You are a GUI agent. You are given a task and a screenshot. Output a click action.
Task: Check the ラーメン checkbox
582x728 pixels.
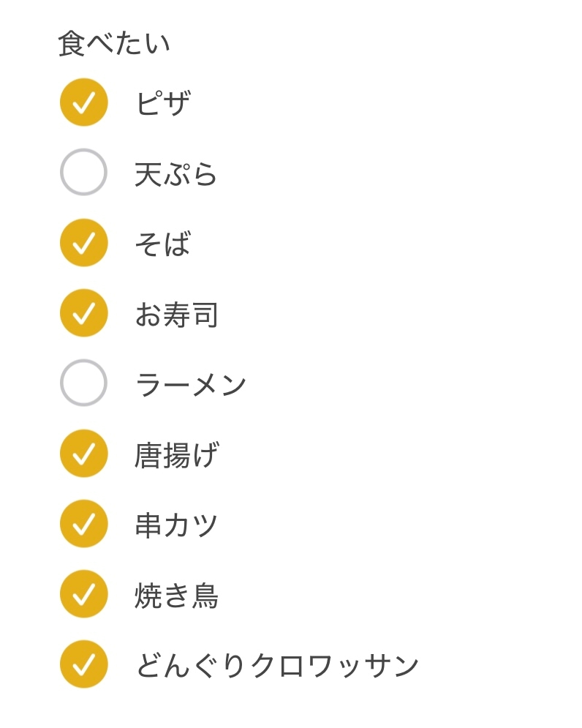point(84,383)
